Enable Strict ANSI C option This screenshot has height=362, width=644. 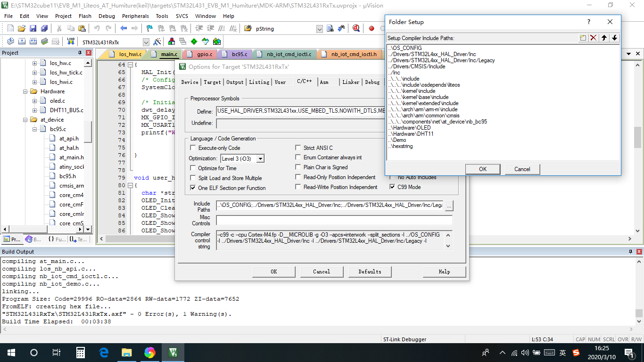coord(298,148)
